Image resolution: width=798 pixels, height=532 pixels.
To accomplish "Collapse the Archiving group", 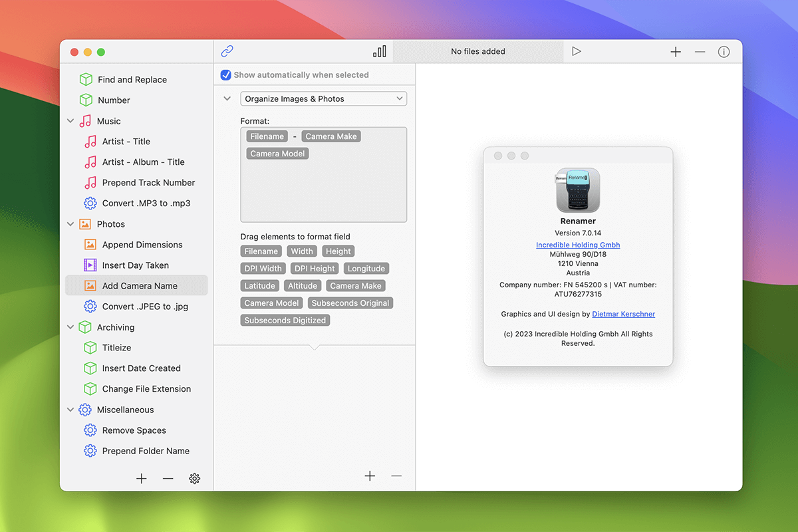I will click(70, 327).
